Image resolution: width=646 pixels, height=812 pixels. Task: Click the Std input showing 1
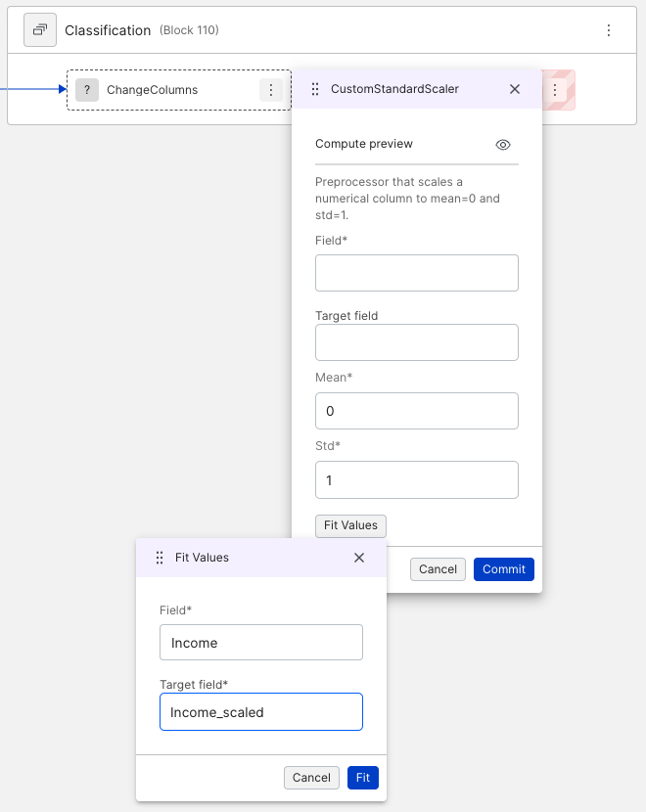(417, 480)
